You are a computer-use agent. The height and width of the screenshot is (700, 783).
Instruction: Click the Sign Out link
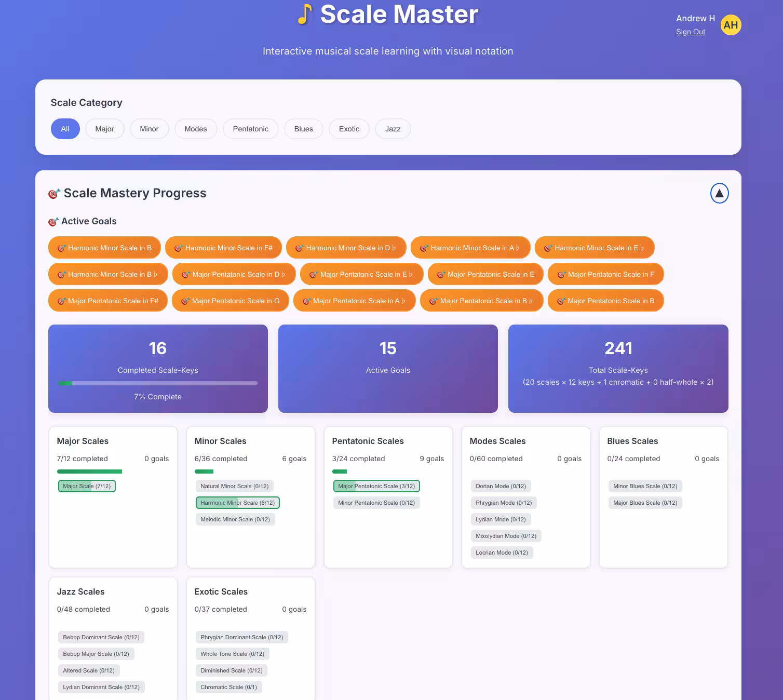click(691, 32)
